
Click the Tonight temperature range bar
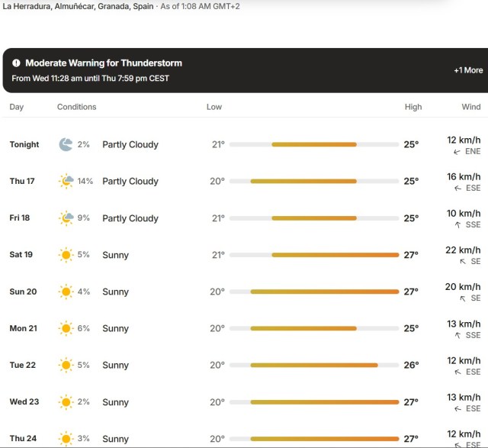tap(314, 144)
